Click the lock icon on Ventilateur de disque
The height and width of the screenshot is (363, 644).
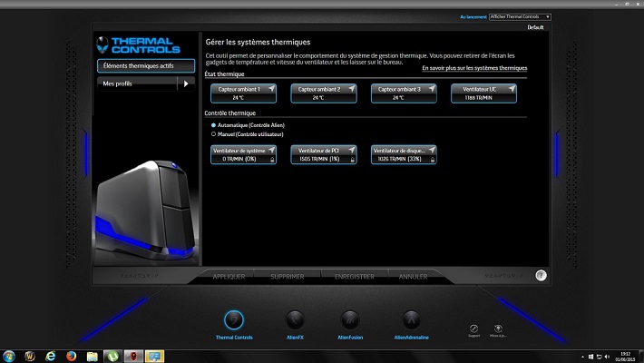tap(432, 160)
